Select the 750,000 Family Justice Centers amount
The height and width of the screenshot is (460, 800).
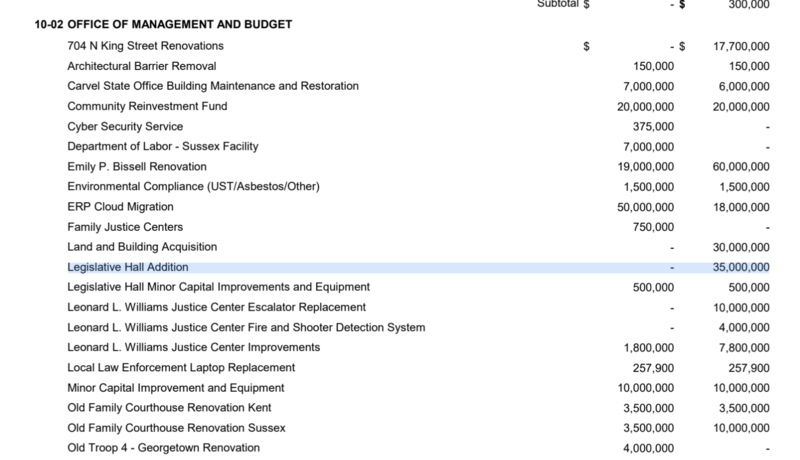pyautogui.click(x=654, y=227)
